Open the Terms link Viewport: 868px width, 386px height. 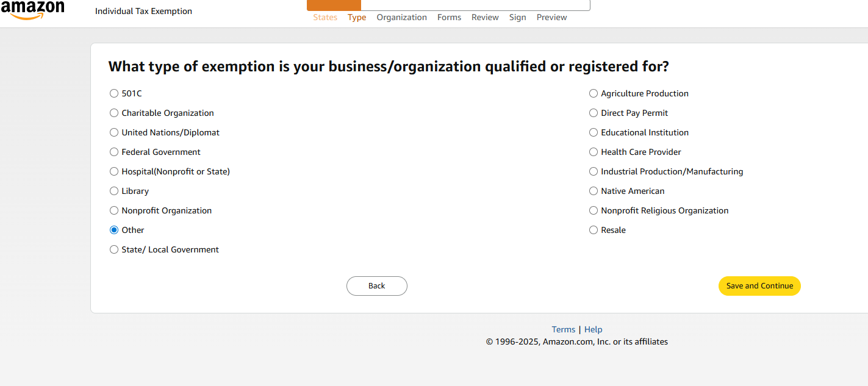coord(563,329)
